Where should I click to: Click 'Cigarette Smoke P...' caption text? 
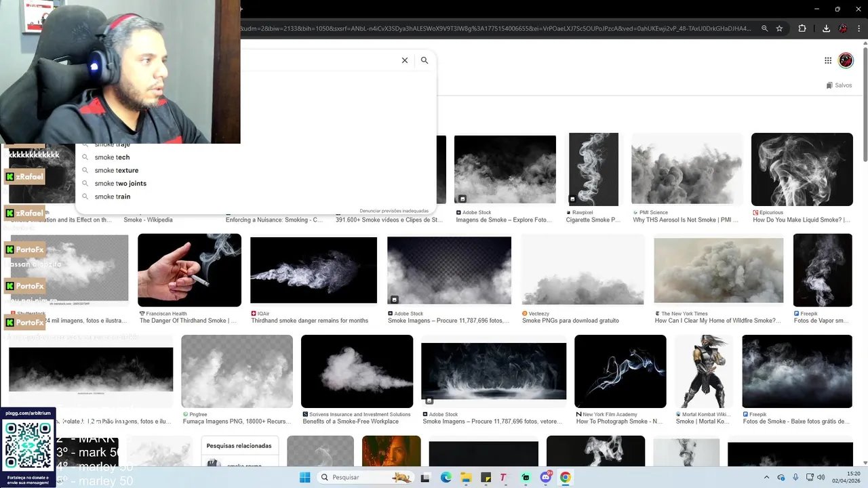(593, 220)
